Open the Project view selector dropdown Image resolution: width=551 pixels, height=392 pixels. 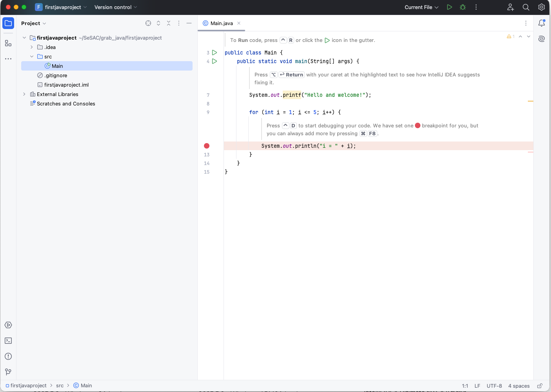[34, 23]
